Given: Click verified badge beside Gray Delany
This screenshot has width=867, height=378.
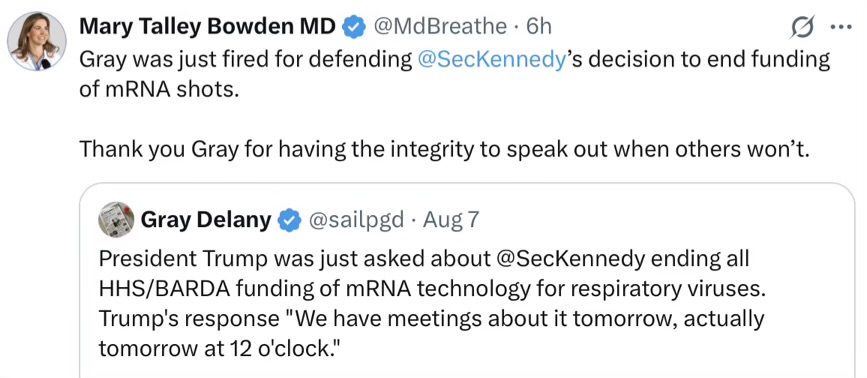Looking at the screenshot, I should click(x=288, y=220).
